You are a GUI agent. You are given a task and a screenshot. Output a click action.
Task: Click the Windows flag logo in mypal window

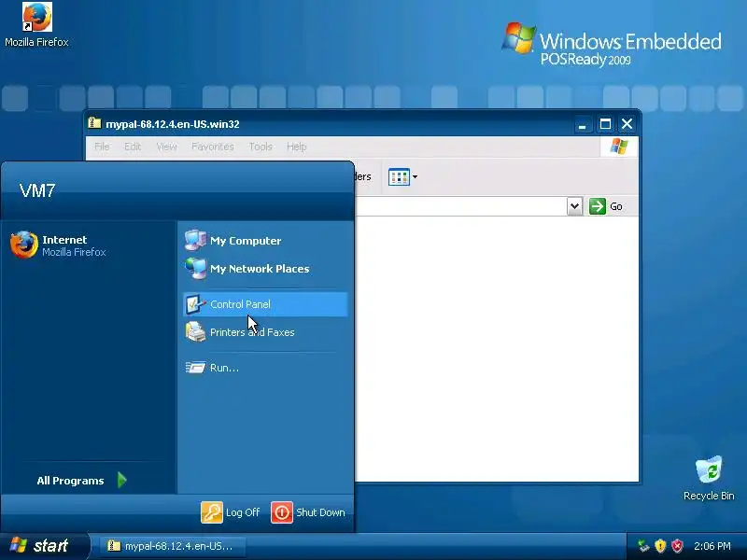619,147
